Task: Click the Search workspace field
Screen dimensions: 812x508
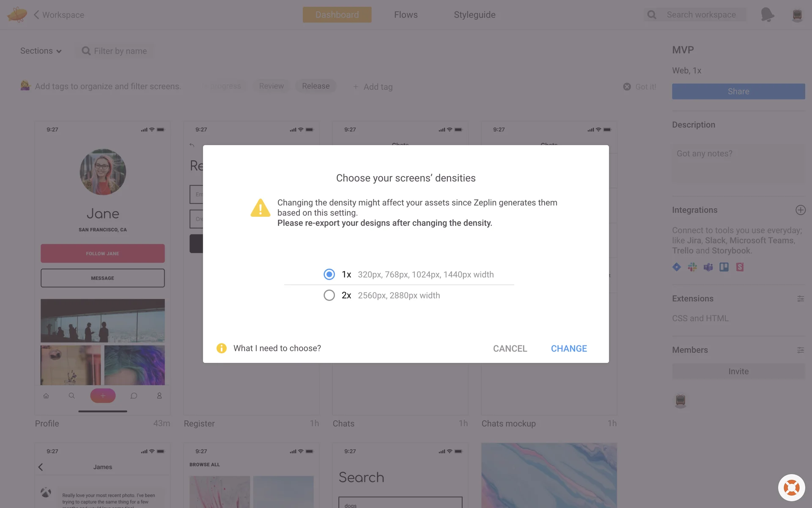Action: (701, 15)
